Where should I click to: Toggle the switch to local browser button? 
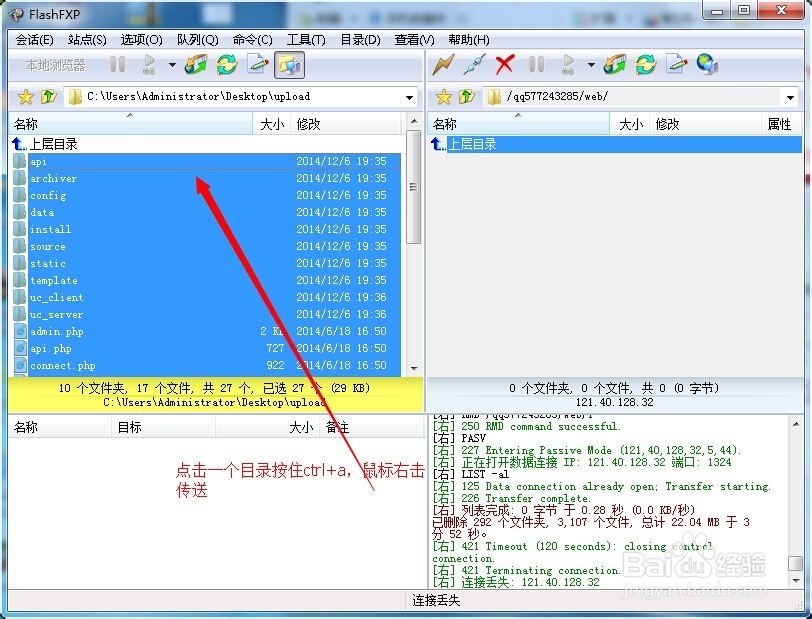289,65
